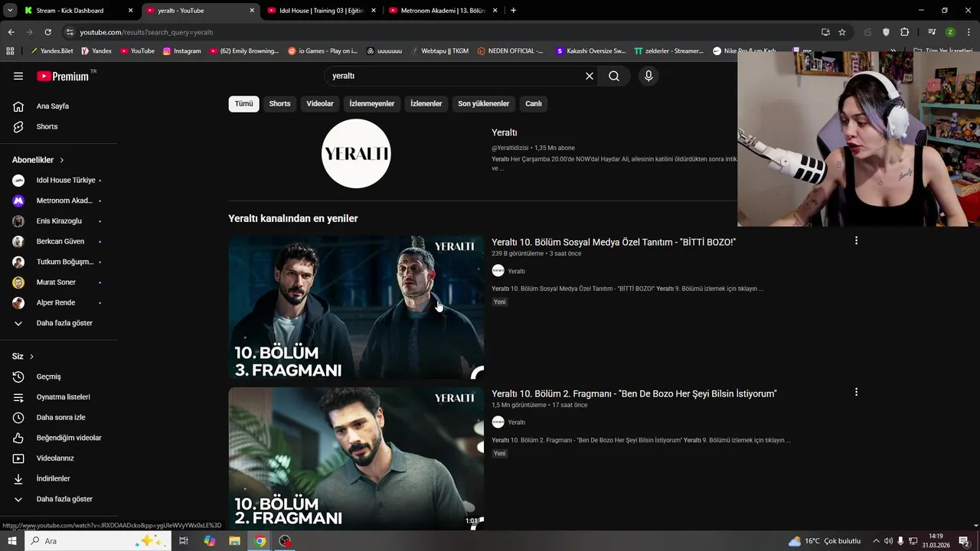This screenshot has width=980, height=551.
Task: Click the magnifier search button
Action: click(x=614, y=76)
